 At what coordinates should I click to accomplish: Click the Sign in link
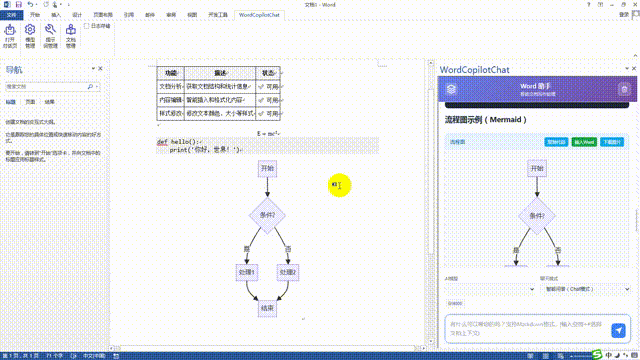(x=624, y=15)
